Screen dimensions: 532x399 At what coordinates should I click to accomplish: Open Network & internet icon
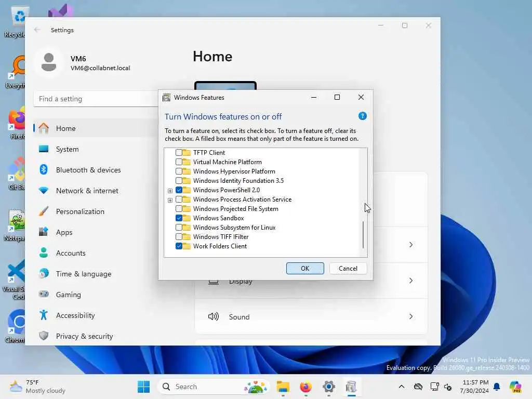[44, 190]
